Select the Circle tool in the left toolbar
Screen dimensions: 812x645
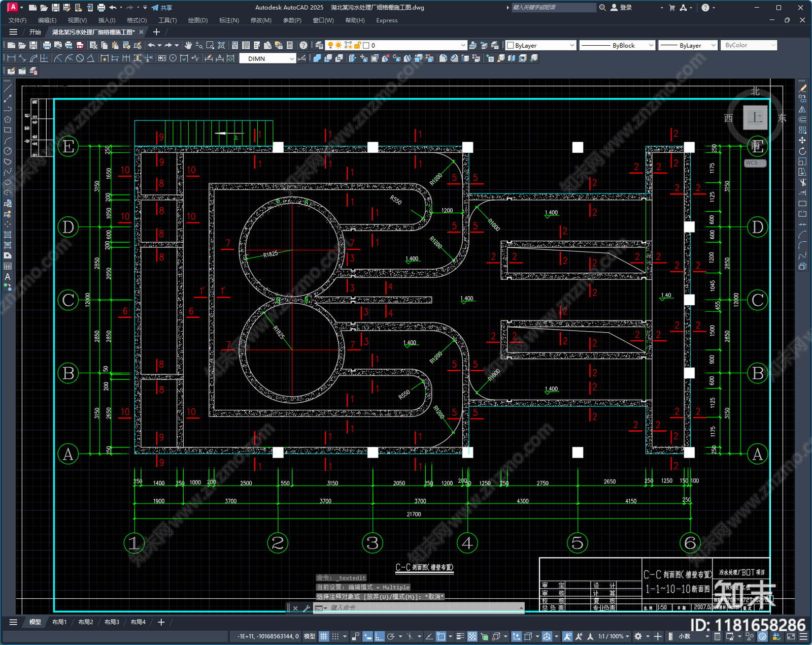click(x=8, y=151)
